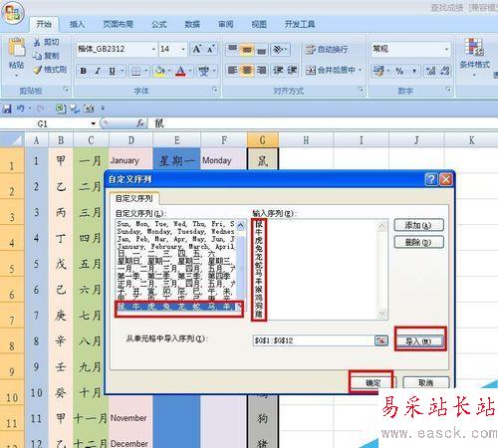Switch to the 开发工具 tab
The height and width of the screenshot is (448, 498).
click(300, 24)
